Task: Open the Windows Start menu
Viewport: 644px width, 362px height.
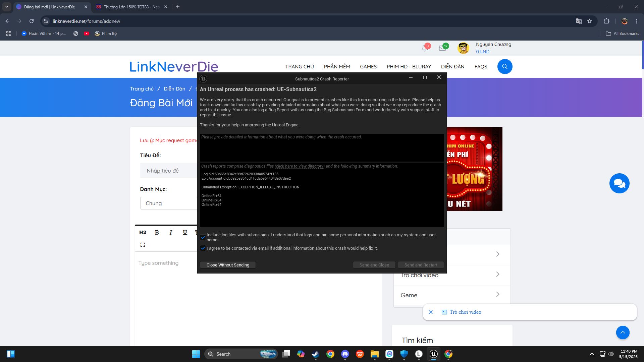Action: (x=196, y=354)
